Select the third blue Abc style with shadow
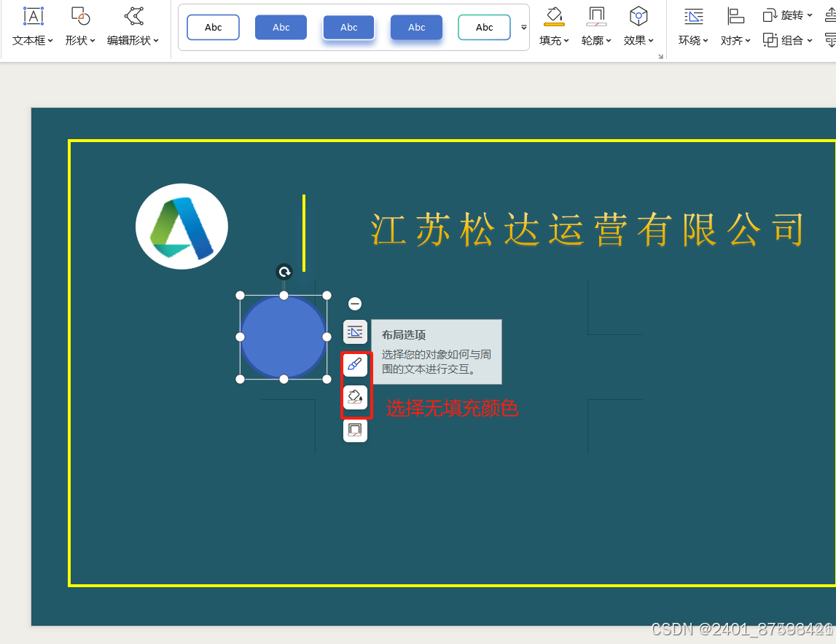The image size is (836, 644). [x=348, y=27]
